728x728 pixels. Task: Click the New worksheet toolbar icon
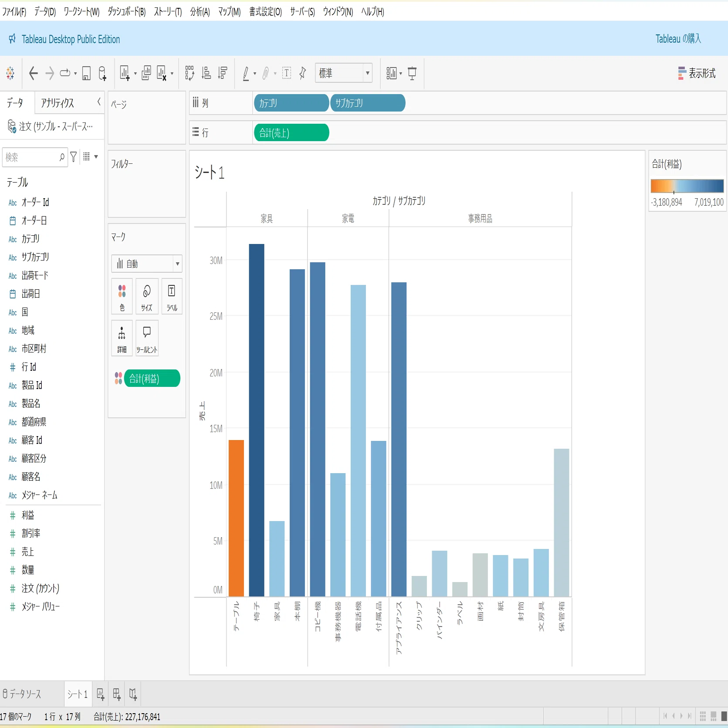point(125,73)
